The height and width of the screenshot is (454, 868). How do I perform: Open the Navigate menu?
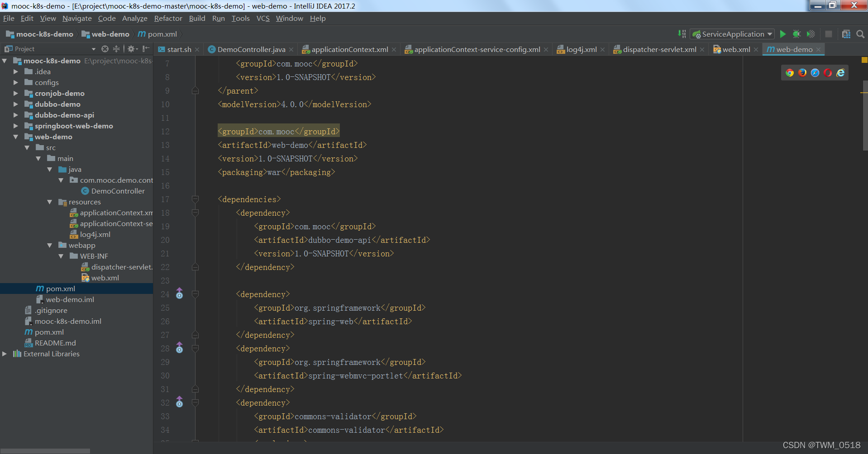click(77, 19)
